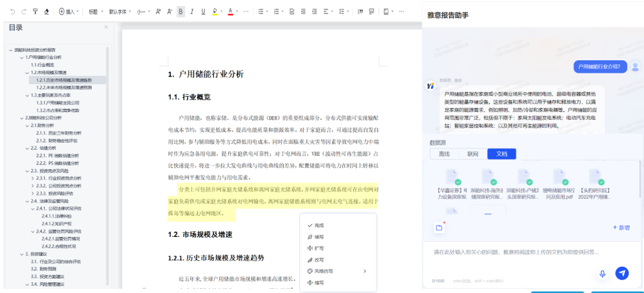Click the 1.2.1. 历史市场规模及增速趋势 document heading
644x293 pixels.
tap(216, 258)
